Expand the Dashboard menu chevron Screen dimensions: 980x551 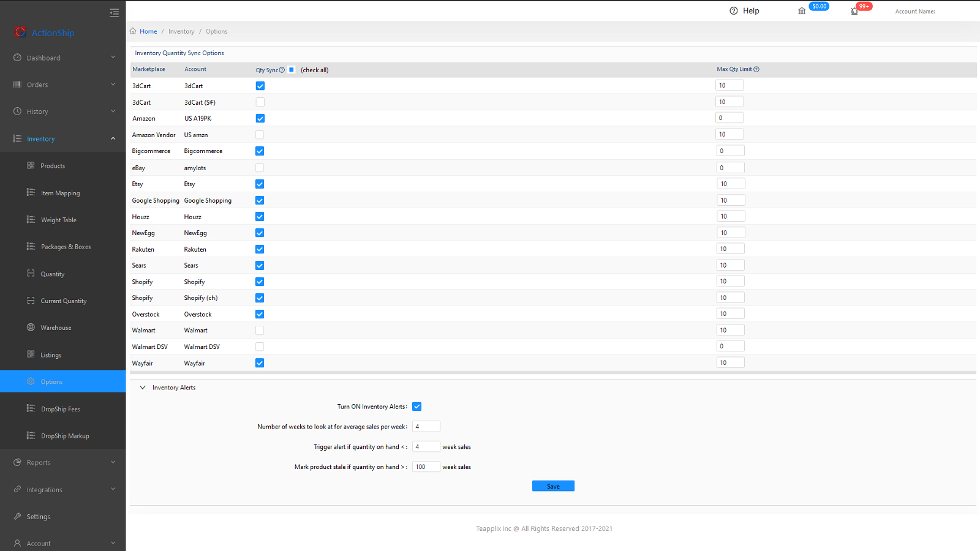113,58
